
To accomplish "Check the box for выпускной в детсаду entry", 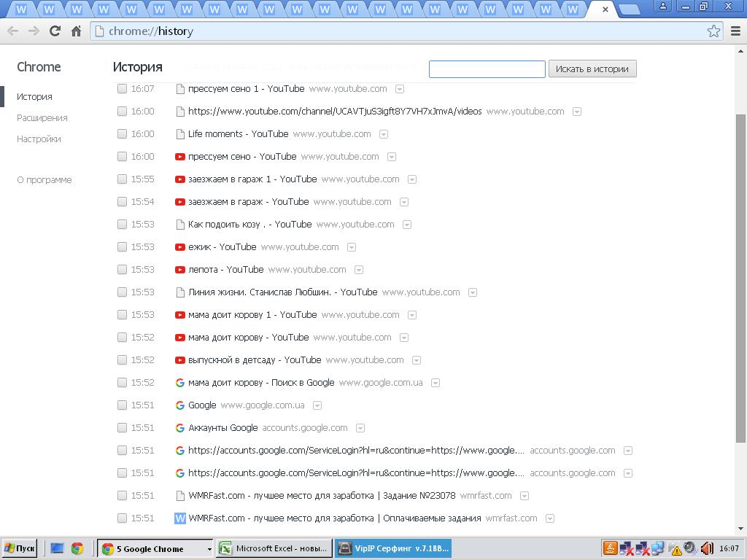I will click(x=122, y=360).
